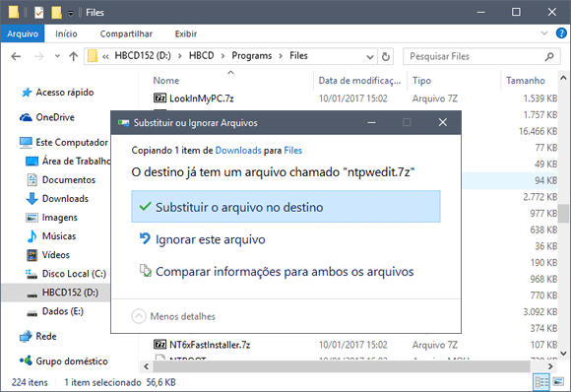Click the selected row's 94 KB size
This screenshot has width=571, height=392.
coord(545,180)
